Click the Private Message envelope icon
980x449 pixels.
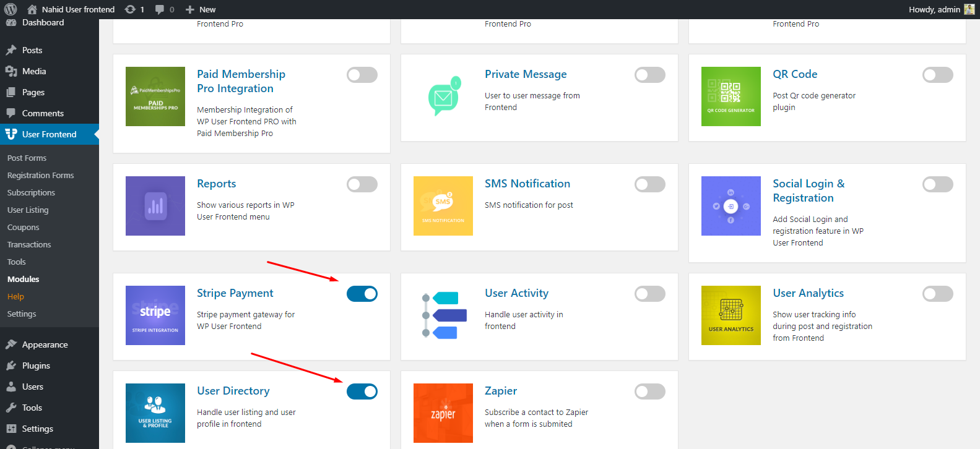pyautogui.click(x=443, y=96)
